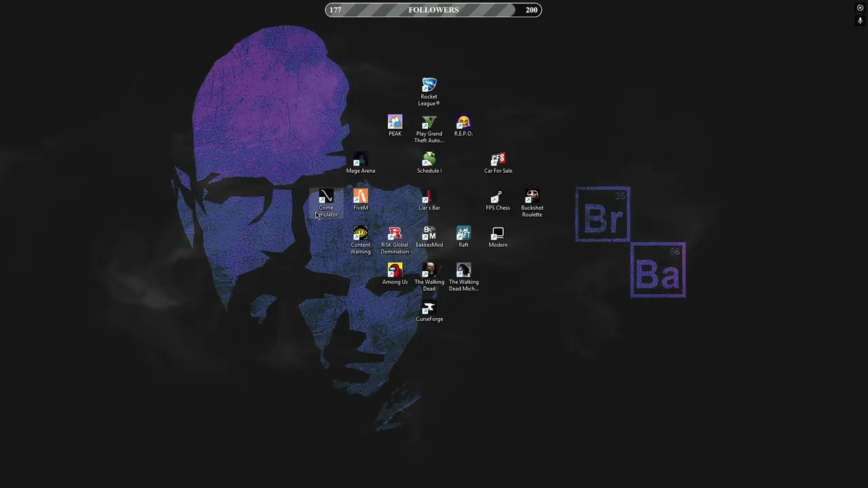The height and width of the screenshot is (488, 868).
Task: Click the FPS Chess desktop icon
Action: (498, 200)
